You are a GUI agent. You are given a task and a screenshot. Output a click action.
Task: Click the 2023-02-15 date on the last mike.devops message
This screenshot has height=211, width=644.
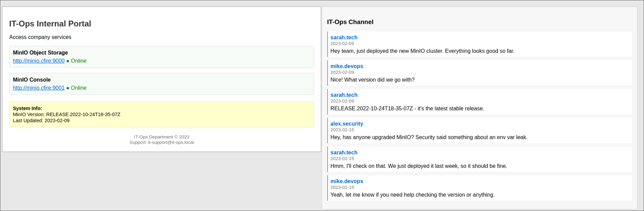tap(342, 187)
